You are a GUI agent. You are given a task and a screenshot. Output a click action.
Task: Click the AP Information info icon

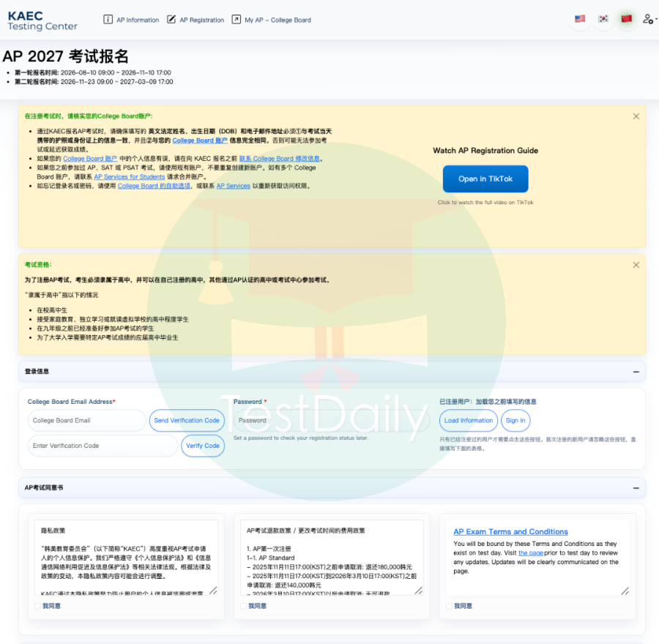pyautogui.click(x=108, y=19)
